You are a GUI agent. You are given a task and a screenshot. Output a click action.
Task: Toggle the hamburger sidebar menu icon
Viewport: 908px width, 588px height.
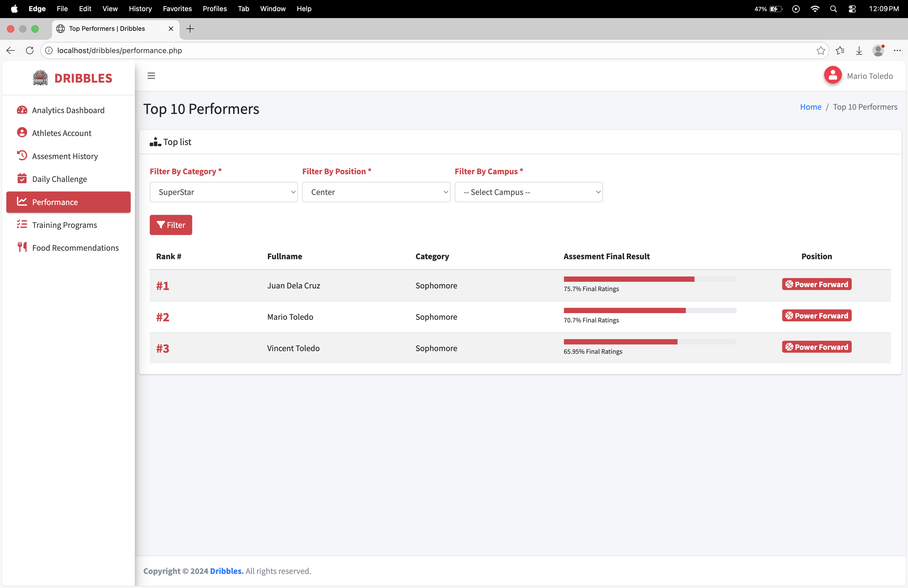coord(151,75)
